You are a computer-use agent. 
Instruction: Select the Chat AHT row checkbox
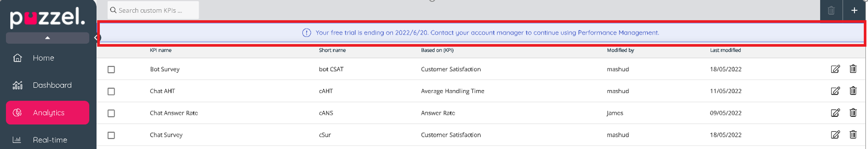(111, 92)
